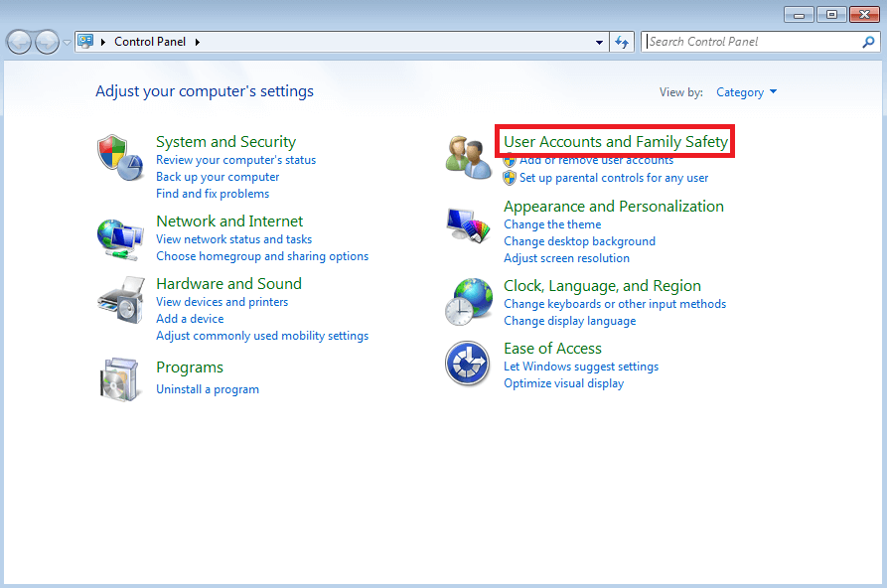Click the Control Panel breadcrumb text
The image size is (887, 588).
pyautogui.click(x=150, y=42)
